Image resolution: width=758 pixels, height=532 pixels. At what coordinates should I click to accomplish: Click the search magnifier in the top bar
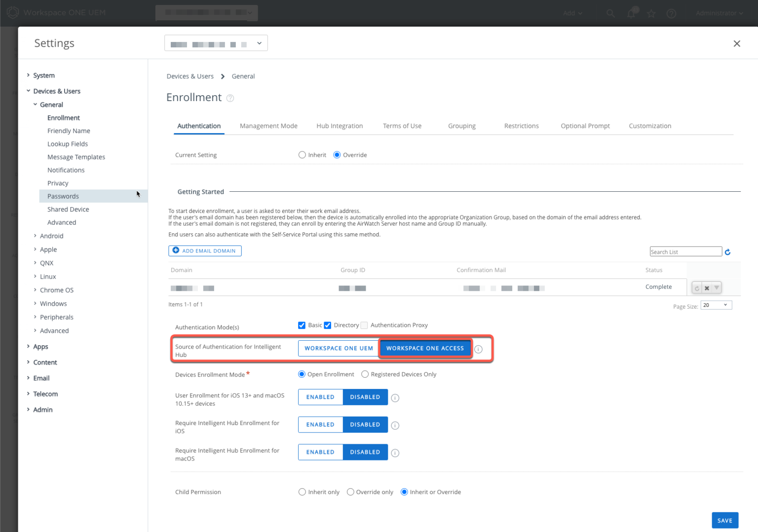[x=611, y=13]
